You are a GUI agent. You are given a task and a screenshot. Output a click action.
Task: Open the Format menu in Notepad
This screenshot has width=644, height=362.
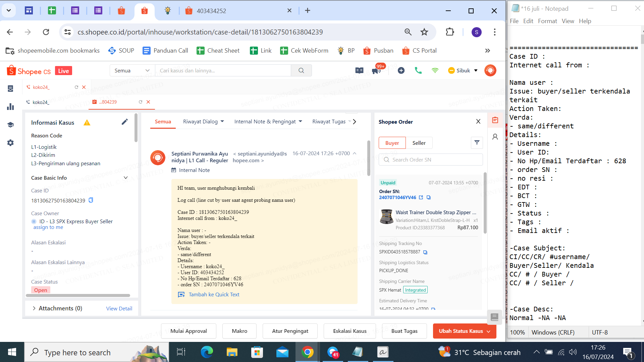tap(547, 21)
